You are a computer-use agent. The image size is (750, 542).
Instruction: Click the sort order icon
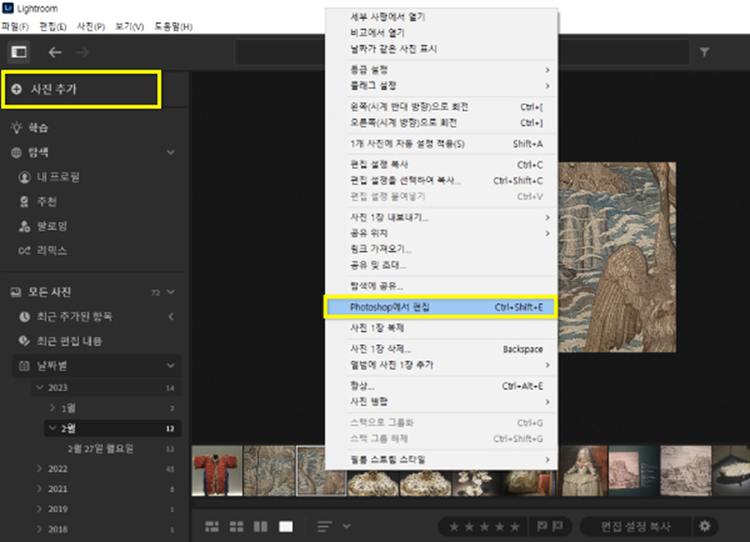click(325, 526)
